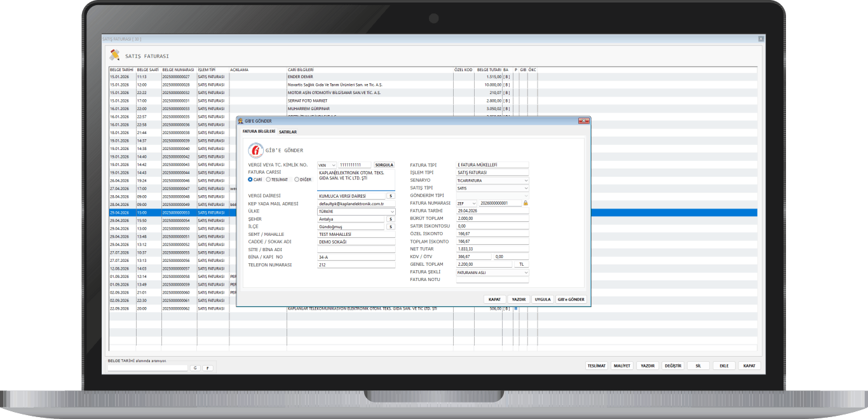The image size is (868, 419).
Task: Click the UYGULA button
Action: click(543, 299)
